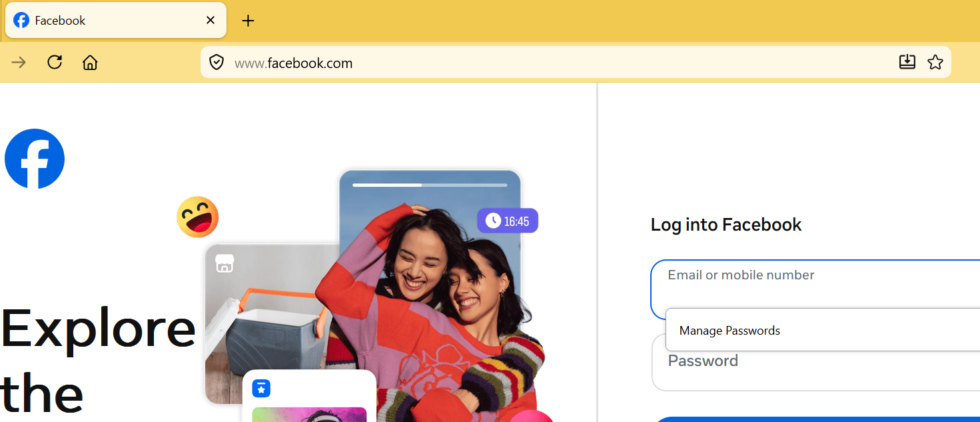Bookmark this page with the star icon

tap(935, 62)
